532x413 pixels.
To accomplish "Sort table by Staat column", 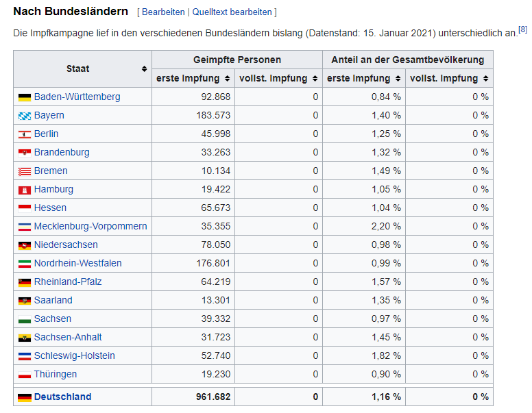I will coord(144,69).
